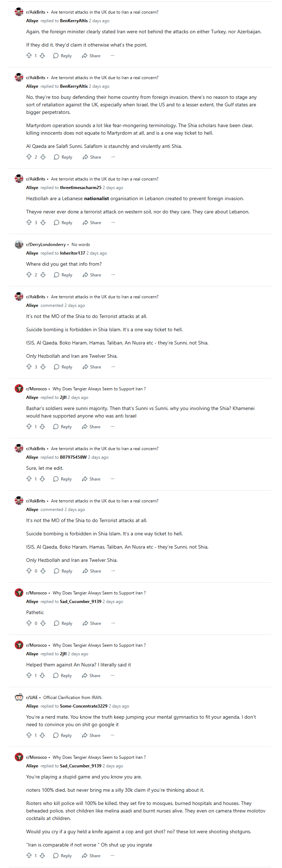Open post 'Official Clarification from IRAN.'
The height and width of the screenshot is (868, 282).
(x=73, y=698)
